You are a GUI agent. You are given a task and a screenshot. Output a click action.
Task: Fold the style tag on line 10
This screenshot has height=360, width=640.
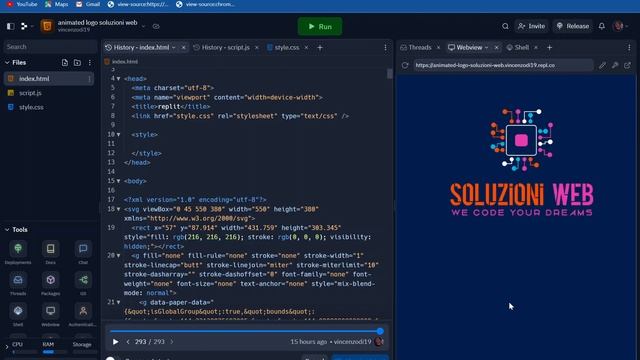point(119,135)
